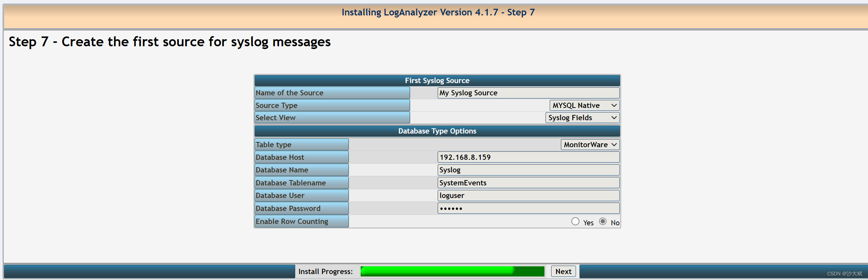Open the Select View dropdown (Syslog Fields)

coord(582,118)
